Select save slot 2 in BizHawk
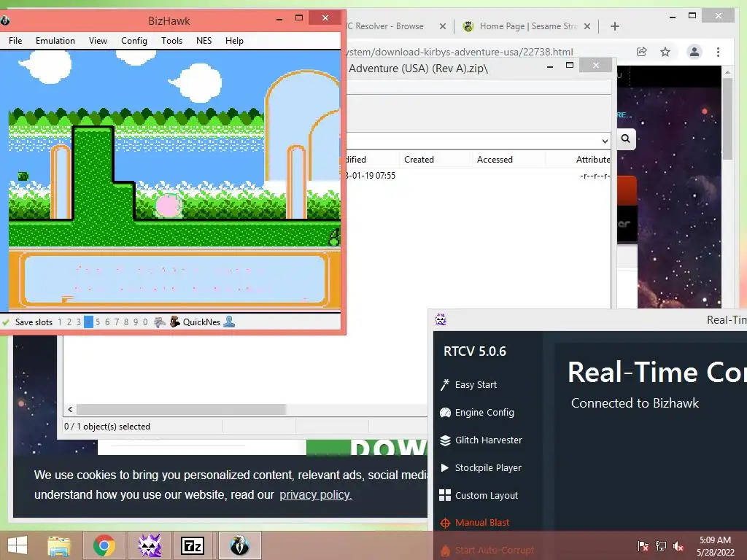The width and height of the screenshot is (747, 560). (69, 322)
